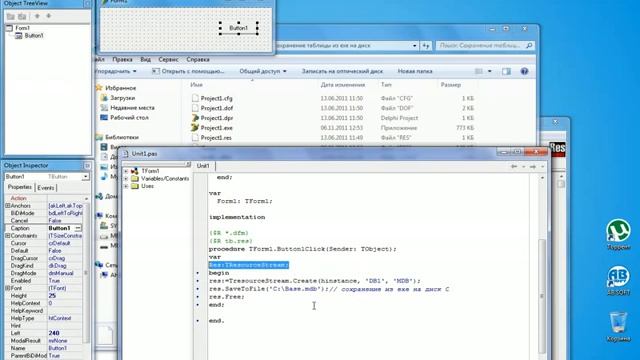
Task: Expand Uses folder in Code Explorer
Action: pyautogui.click(x=126, y=186)
